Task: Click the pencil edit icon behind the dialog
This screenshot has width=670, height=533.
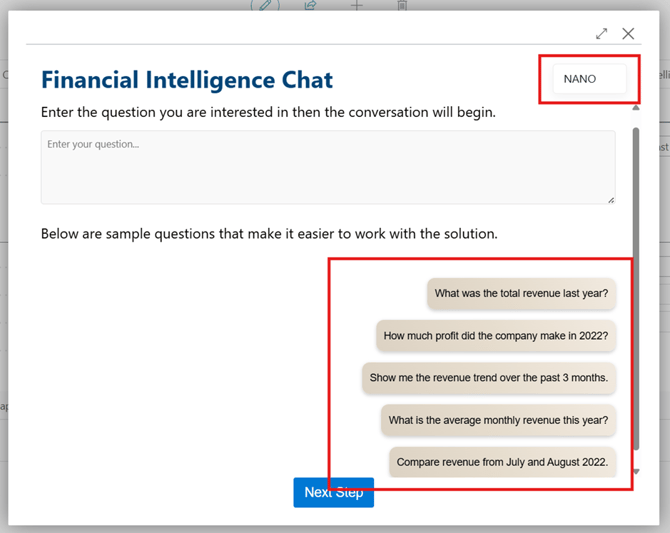Action: point(265,5)
